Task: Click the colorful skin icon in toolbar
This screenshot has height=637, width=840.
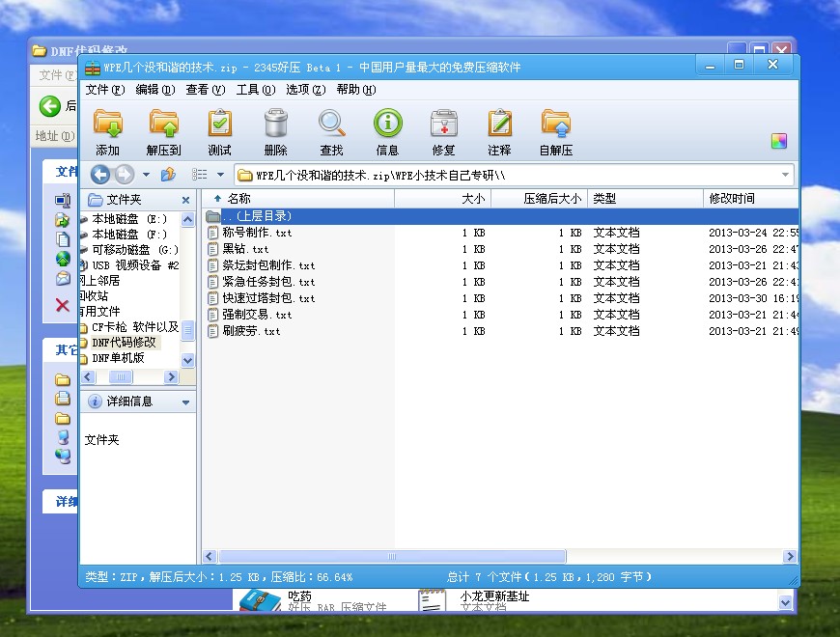Action: 779,141
